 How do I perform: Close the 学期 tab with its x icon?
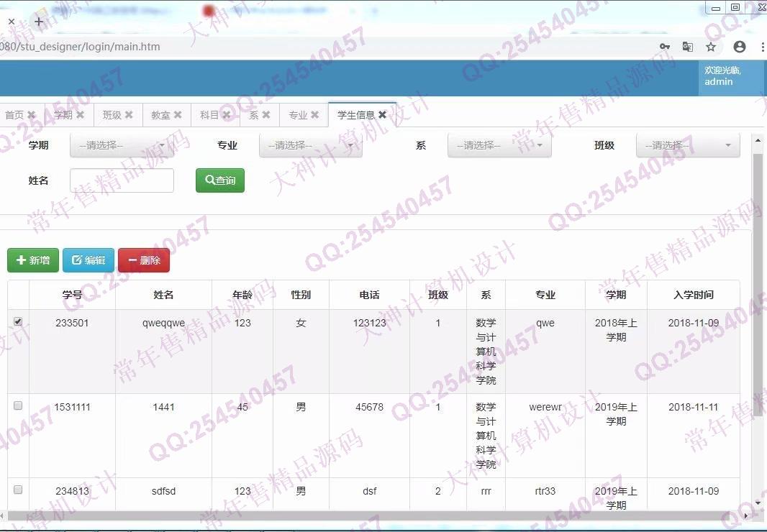pos(80,114)
